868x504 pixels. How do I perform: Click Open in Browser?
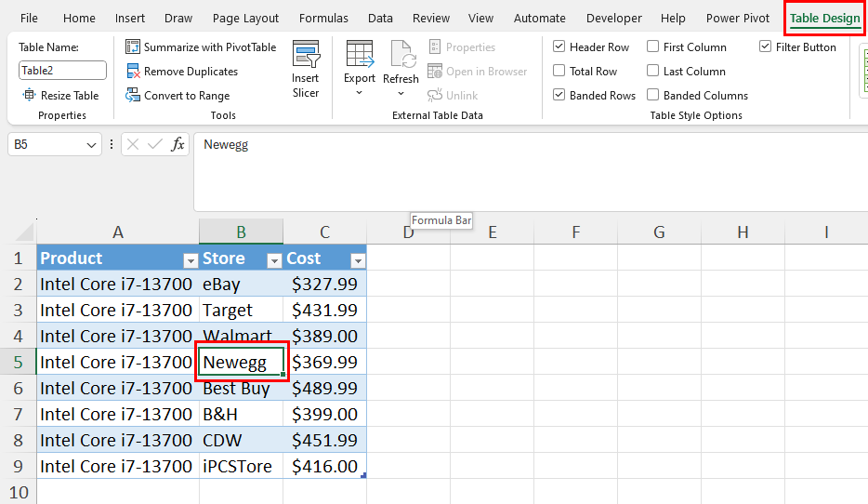point(477,72)
